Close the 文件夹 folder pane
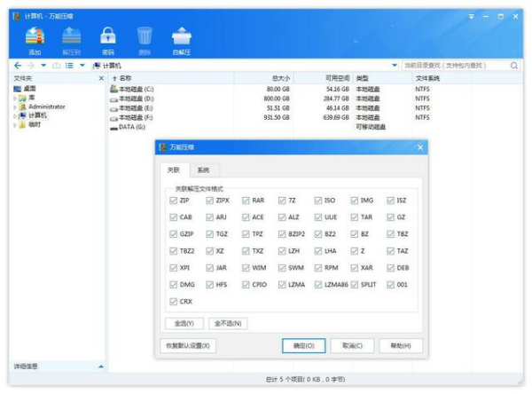 [x=101, y=78]
